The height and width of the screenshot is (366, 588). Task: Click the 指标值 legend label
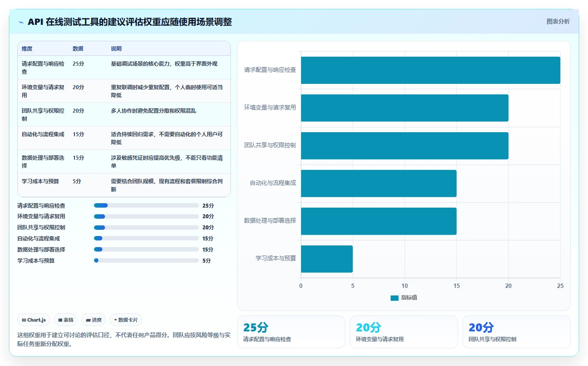409,298
